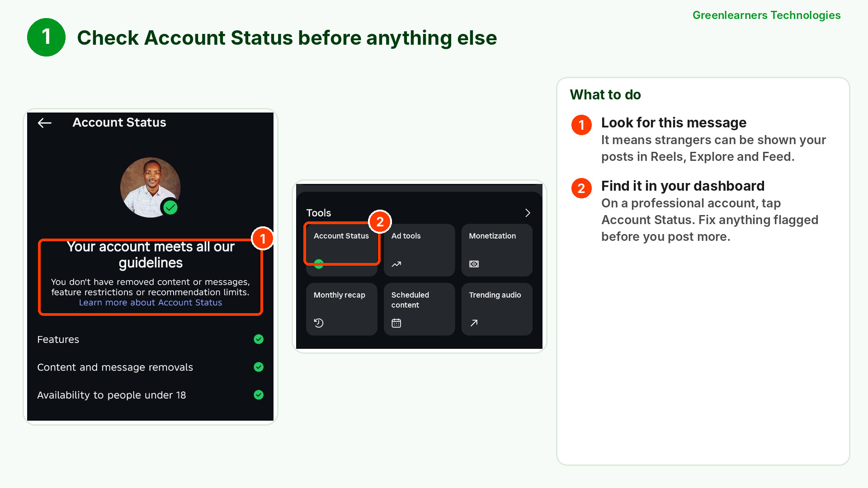Open the Account Status tool tile

point(342,250)
